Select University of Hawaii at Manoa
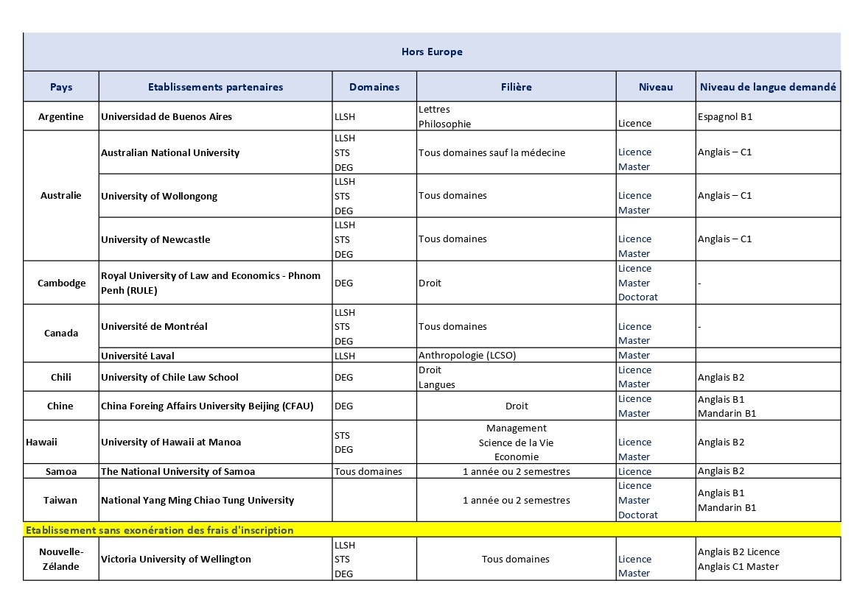 [171, 442]
